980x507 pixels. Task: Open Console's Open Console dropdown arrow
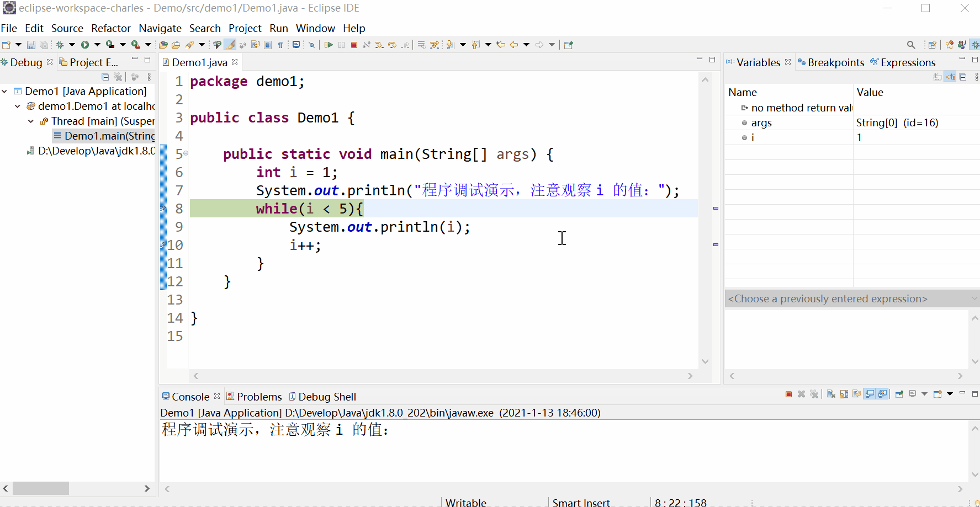pos(950,394)
